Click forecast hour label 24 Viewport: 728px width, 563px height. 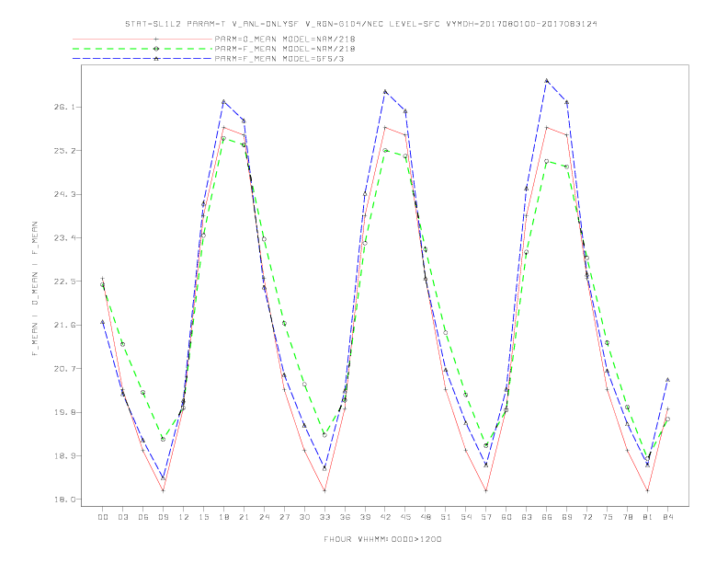264,517
